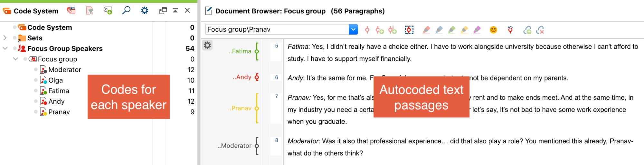Click the Reset activations icon in Code System

pos(71,11)
